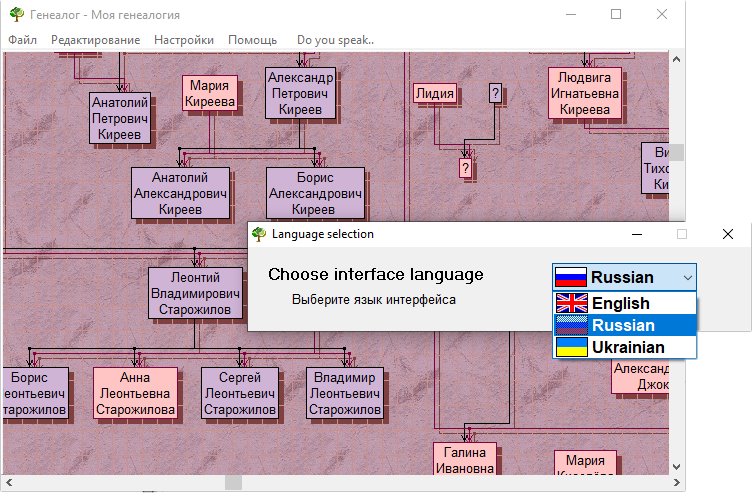752x493 pixels.
Task: Select Анна Леонтьевна Старожилова box
Action: (135, 393)
